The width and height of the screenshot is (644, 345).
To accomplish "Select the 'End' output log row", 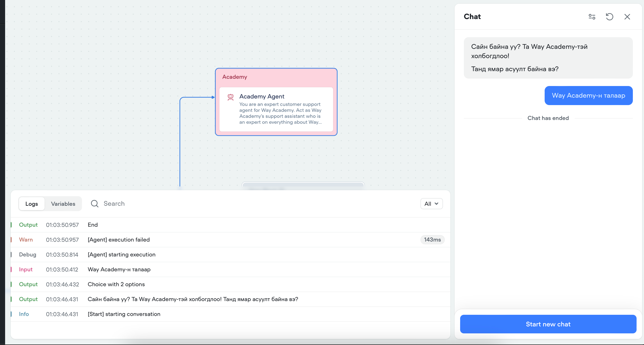I will (230, 225).
